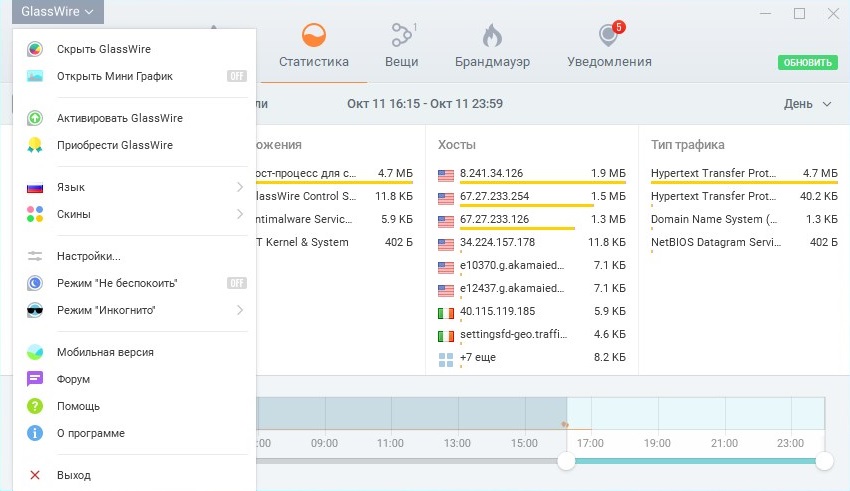Viewport: 850px width, 491px height.
Task: Select the Settings menu entry
Action: 89,256
